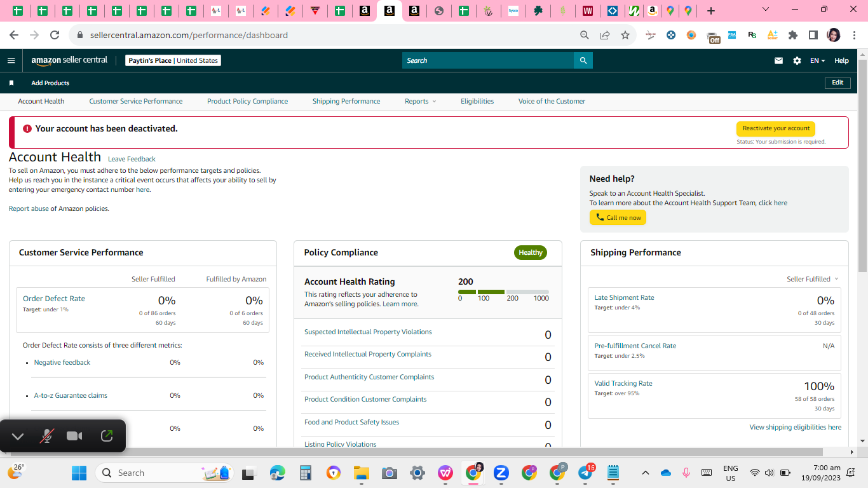Open the Seller Central hamburger menu
The height and width of the screenshot is (488, 868).
pos(11,60)
